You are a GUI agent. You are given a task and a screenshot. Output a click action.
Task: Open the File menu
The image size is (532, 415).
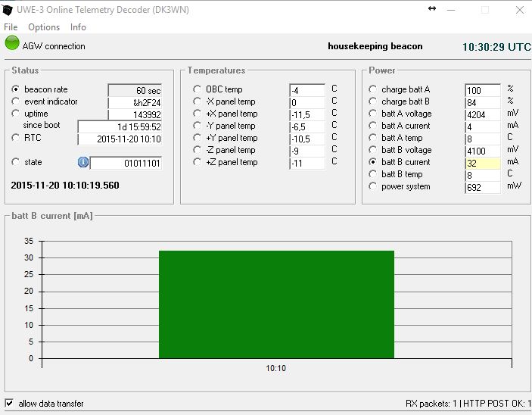click(x=11, y=27)
